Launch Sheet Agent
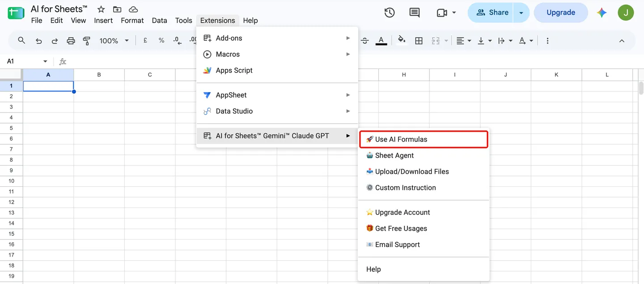 pos(424,155)
